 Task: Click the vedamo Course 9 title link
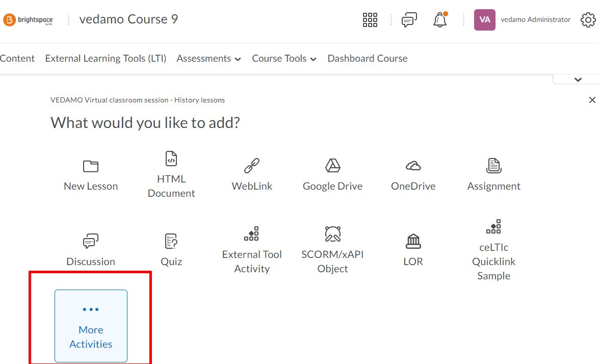point(129,19)
